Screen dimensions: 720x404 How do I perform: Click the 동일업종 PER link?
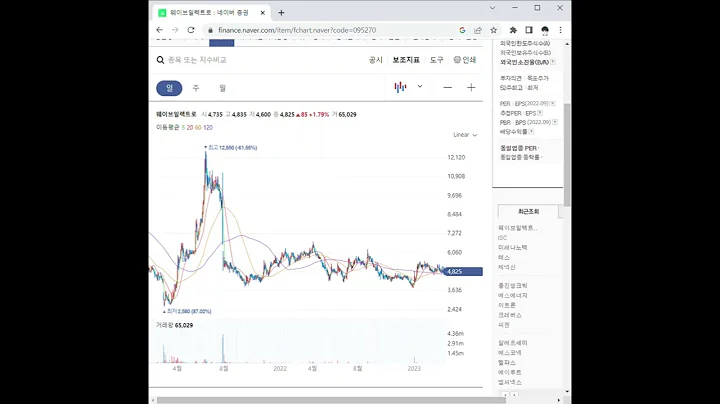point(519,148)
